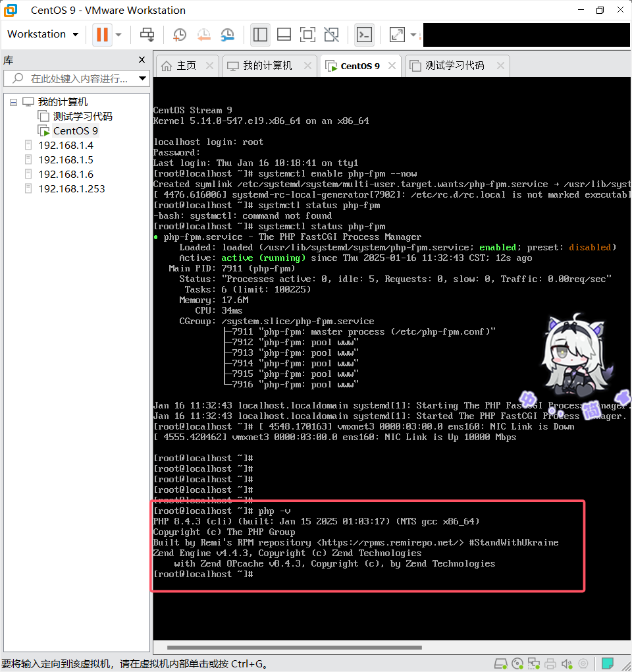The height and width of the screenshot is (672, 632).
Task: Click the stretch guest display icon
Action: pos(397,34)
